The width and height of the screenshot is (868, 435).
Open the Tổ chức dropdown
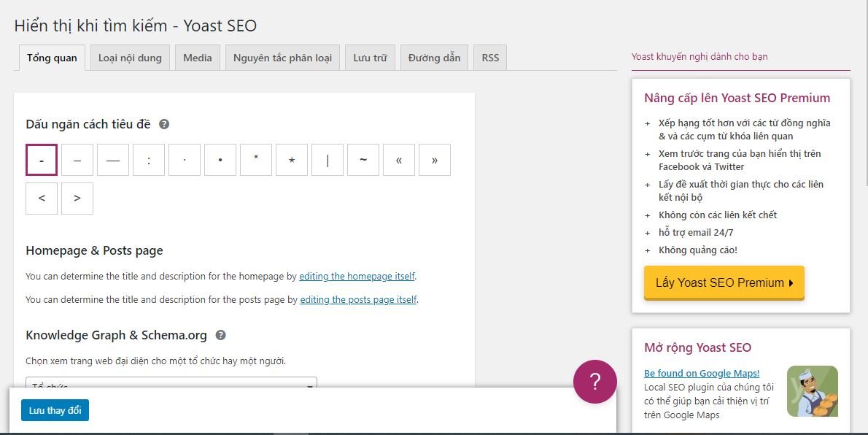point(171,383)
